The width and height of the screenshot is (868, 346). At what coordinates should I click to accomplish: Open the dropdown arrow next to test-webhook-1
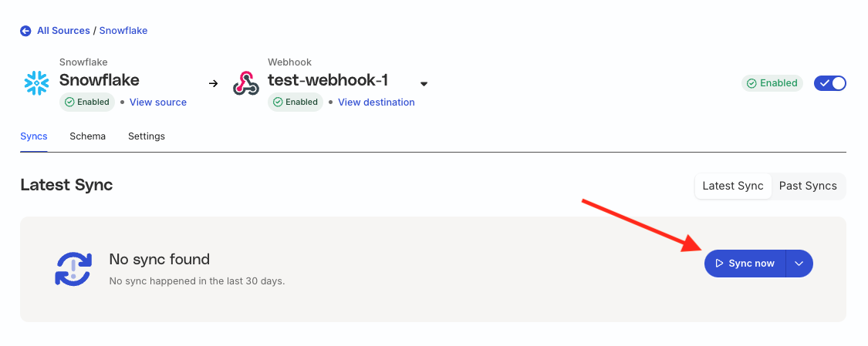click(424, 84)
